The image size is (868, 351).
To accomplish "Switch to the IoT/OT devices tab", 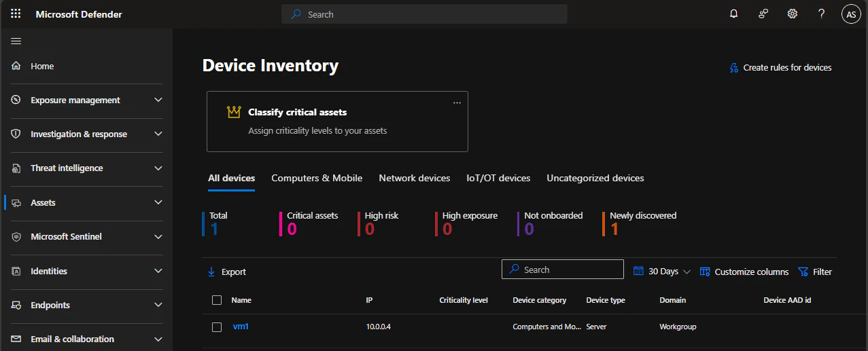I will [x=498, y=178].
